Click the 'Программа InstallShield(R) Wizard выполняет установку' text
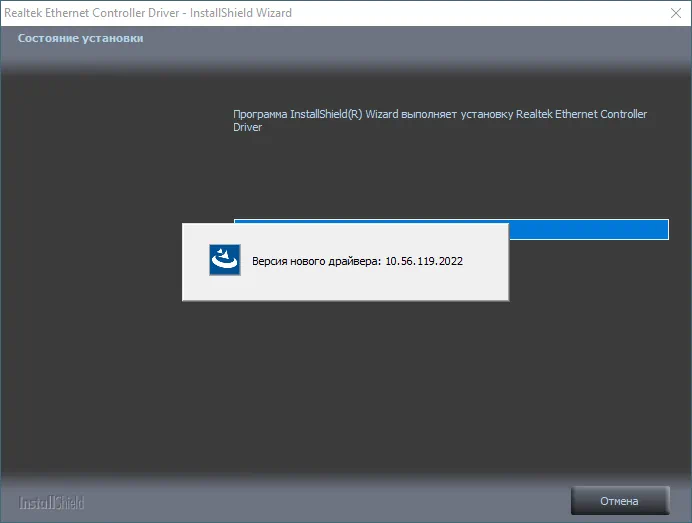692x523 pixels. pyautogui.click(x=373, y=114)
